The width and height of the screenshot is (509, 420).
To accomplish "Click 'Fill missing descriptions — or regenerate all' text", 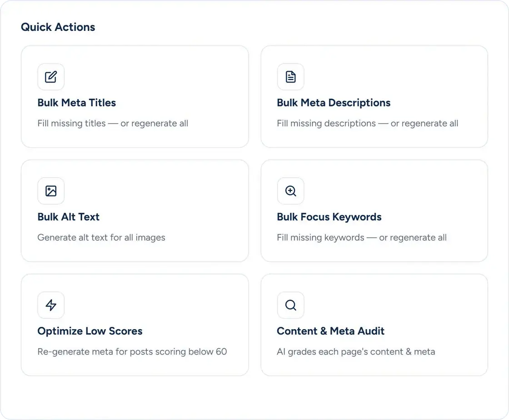I will coord(368,123).
